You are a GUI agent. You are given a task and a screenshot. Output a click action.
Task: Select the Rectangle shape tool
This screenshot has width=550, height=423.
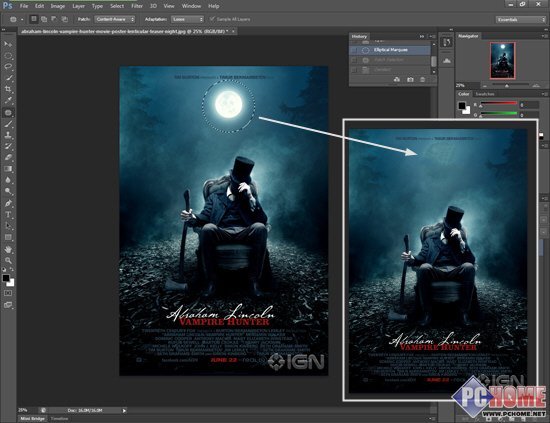tap(8, 237)
